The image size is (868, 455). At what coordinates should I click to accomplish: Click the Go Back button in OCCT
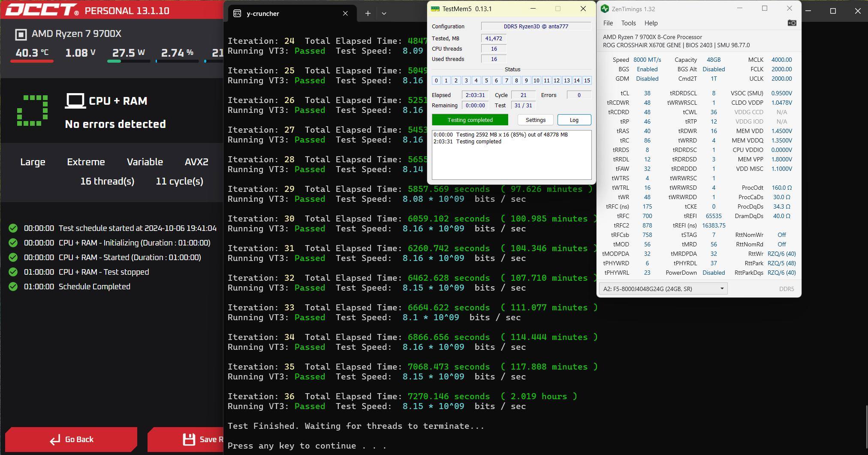(x=71, y=439)
